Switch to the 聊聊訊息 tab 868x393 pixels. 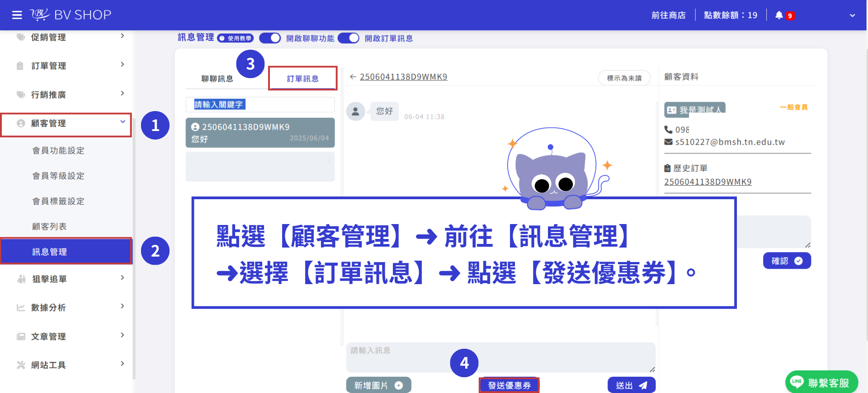(x=217, y=79)
